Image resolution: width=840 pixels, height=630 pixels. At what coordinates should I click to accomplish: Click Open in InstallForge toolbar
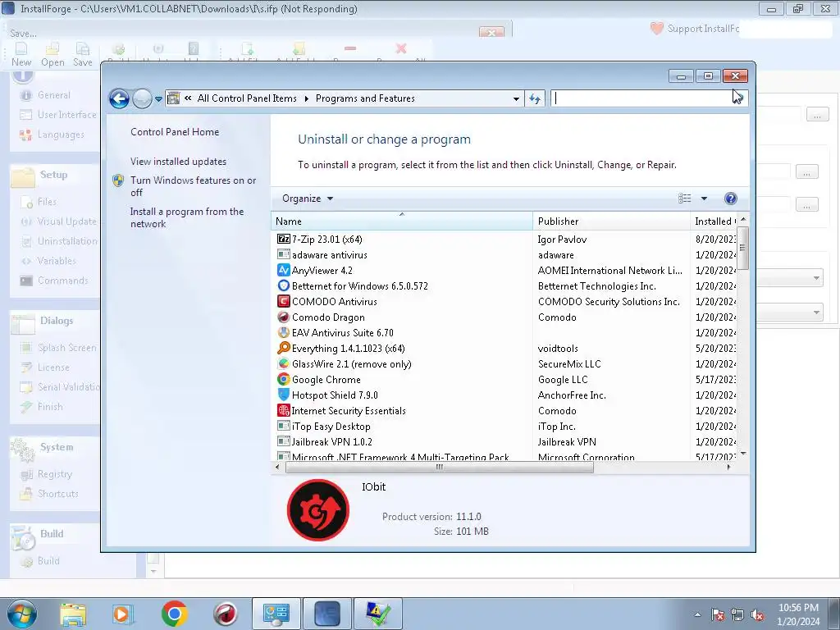pyautogui.click(x=52, y=55)
